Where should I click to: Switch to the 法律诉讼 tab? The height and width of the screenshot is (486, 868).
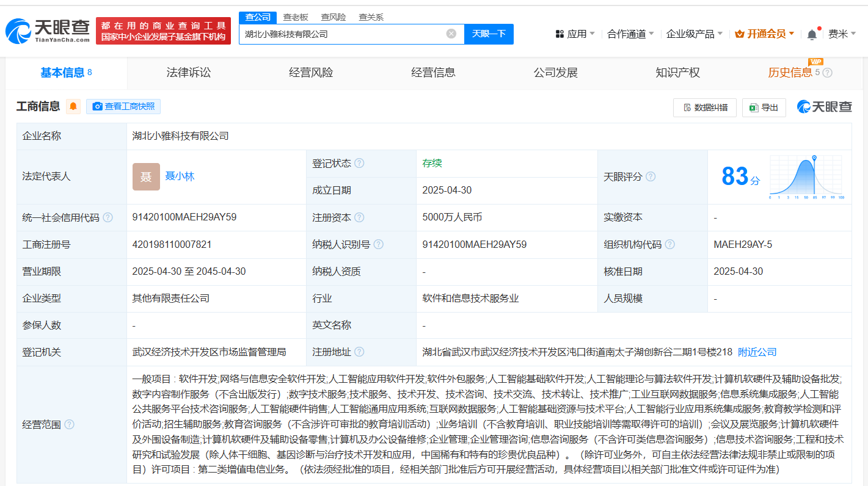click(189, 73)
